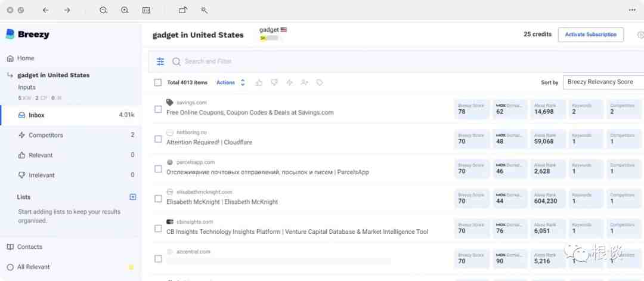Click the savings.com tag favicon
This screenshot has height=281, width=644.
tap(169, 102)
